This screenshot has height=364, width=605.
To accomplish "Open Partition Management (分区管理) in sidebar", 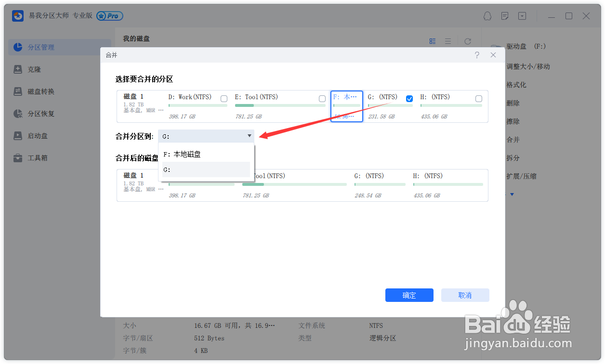I will pyautogui.click(x=60, y=47).
